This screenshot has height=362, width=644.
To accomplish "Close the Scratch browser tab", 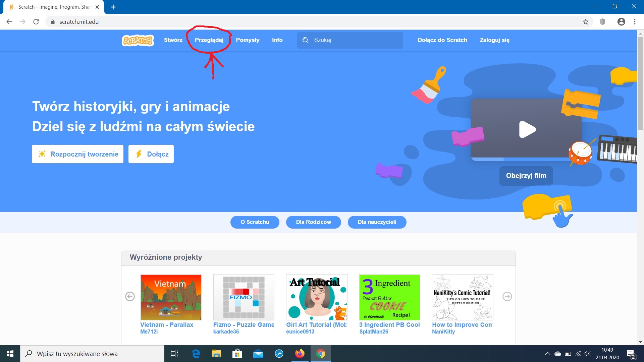I will [97, 7].
